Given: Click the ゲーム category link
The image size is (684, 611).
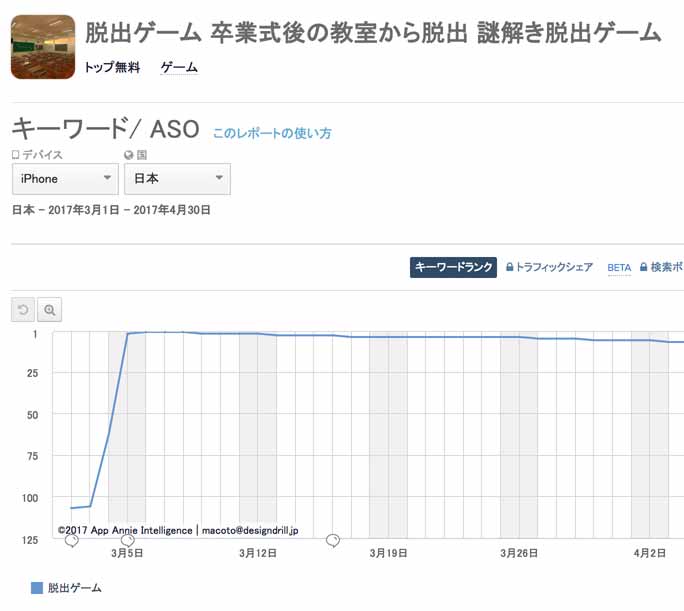Looking at the screenshot, I should click(179, 68).
